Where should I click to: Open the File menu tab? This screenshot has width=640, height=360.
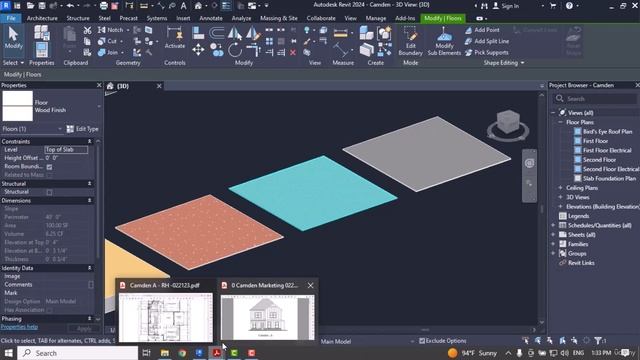pos(11,18)
